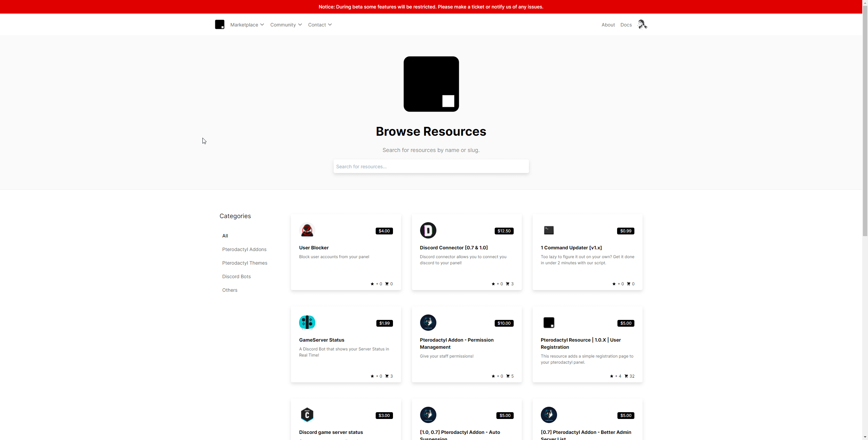Select the Pterodactyl Addons category
The height and width of the screenshot is (440, 868).
point(244,249)
